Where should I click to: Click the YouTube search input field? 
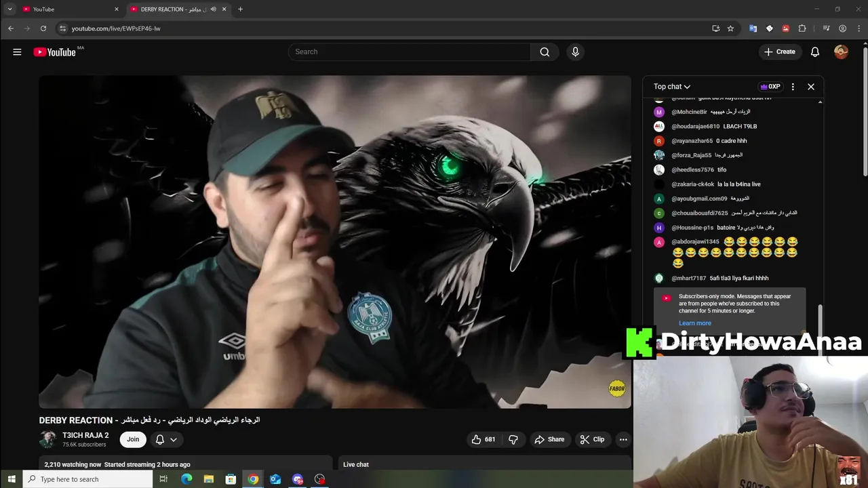click(410, 52)
